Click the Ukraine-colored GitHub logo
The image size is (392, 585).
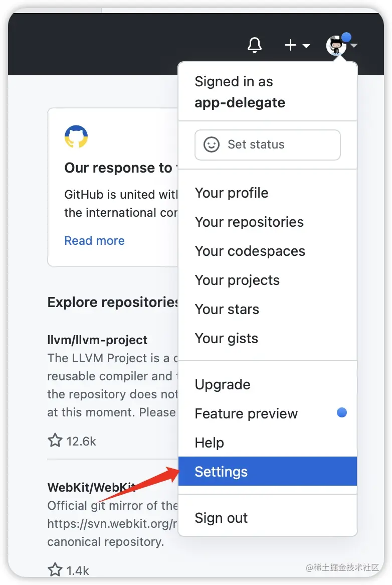(x=76, y=136)
